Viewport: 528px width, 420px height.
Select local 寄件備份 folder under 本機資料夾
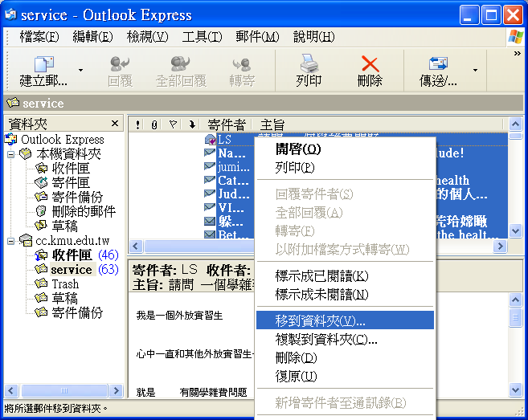click(x=77, y=198)
